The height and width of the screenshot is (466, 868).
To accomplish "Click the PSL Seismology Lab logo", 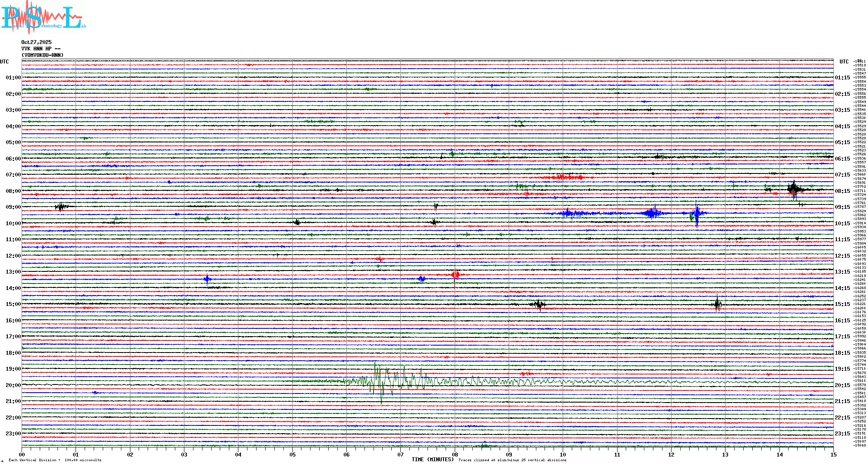I will 43,17.
